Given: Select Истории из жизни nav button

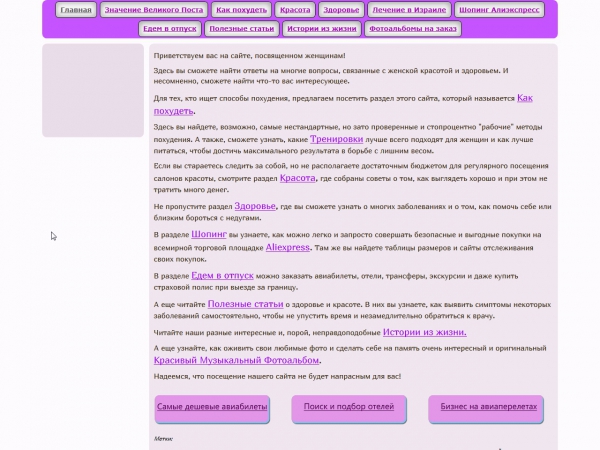Looking at the screenshot, I should (322, 29).
